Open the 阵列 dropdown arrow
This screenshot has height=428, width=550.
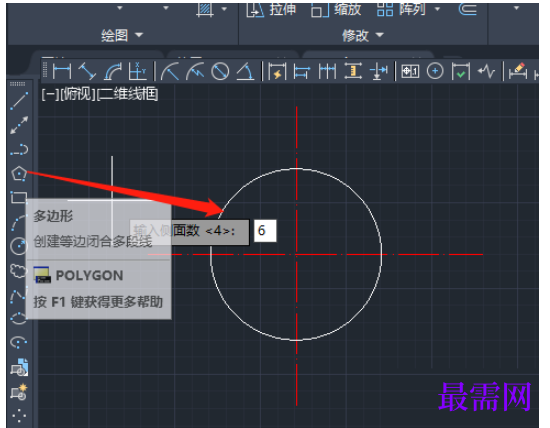(437, 9)
